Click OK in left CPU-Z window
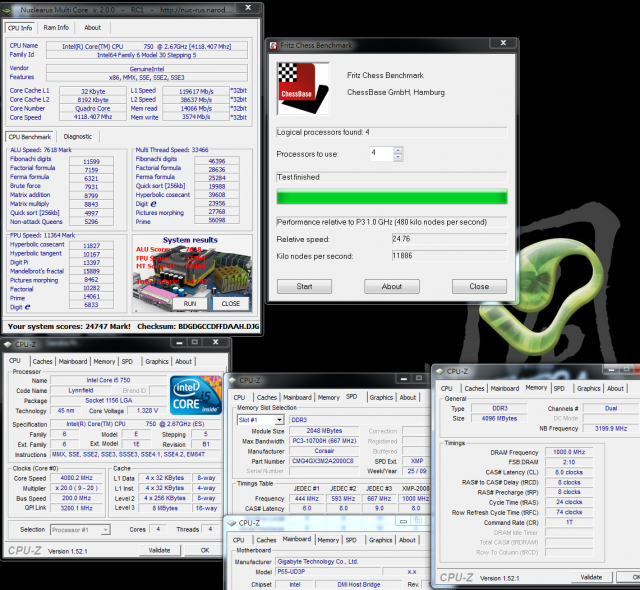 pyautogui.click(x=205, y=550)
